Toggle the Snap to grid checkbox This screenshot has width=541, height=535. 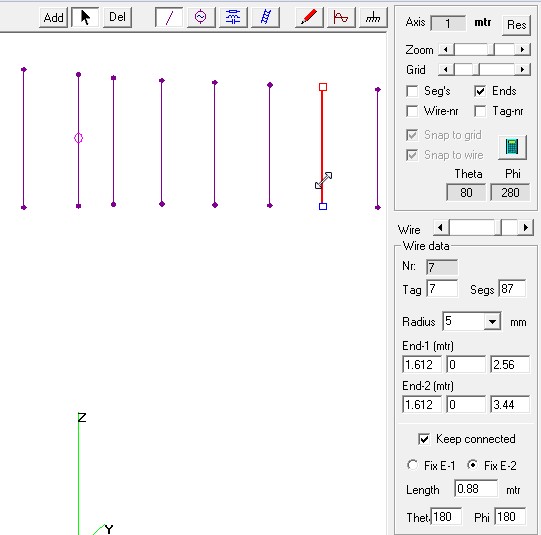[412, 135]
